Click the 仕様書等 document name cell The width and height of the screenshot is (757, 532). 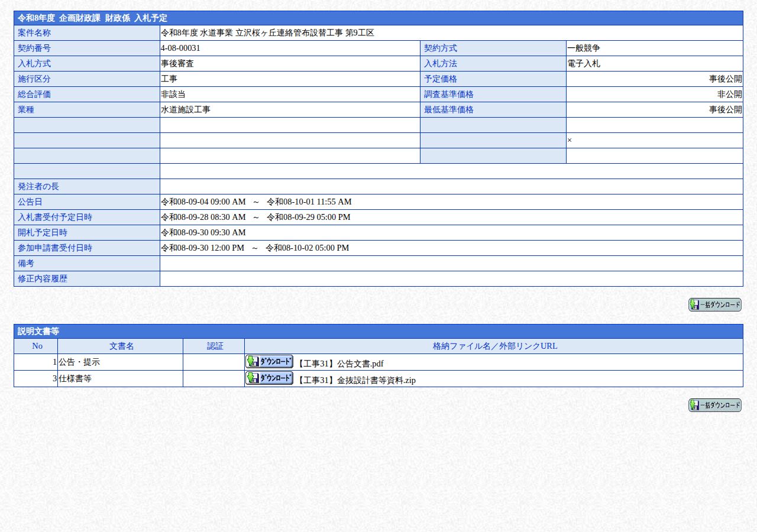coord(120,378)
